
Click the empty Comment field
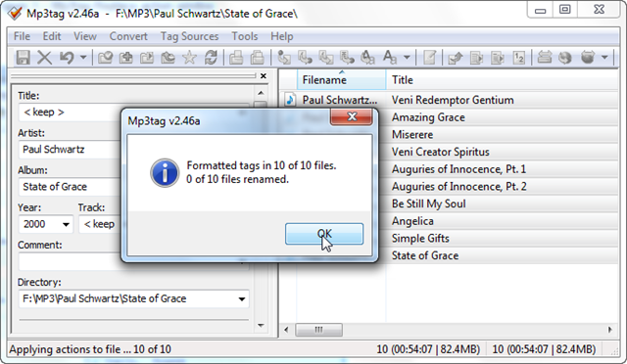[70, 261]
